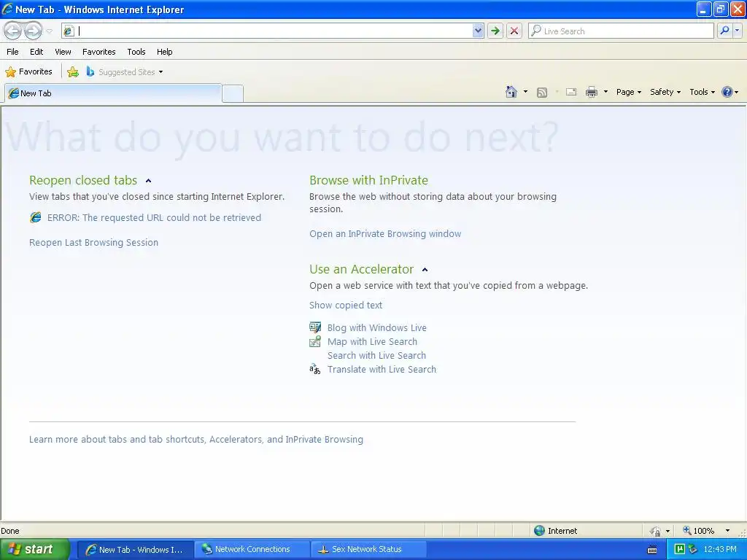Image resolution: width=747 pixels, height=560 pixels.
Task: Click the RSS Feeds icon
Action: click(542, 93)
